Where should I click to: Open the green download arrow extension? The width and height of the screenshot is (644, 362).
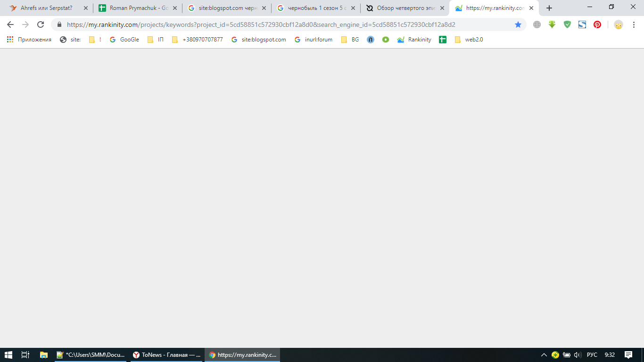[552, 25]
